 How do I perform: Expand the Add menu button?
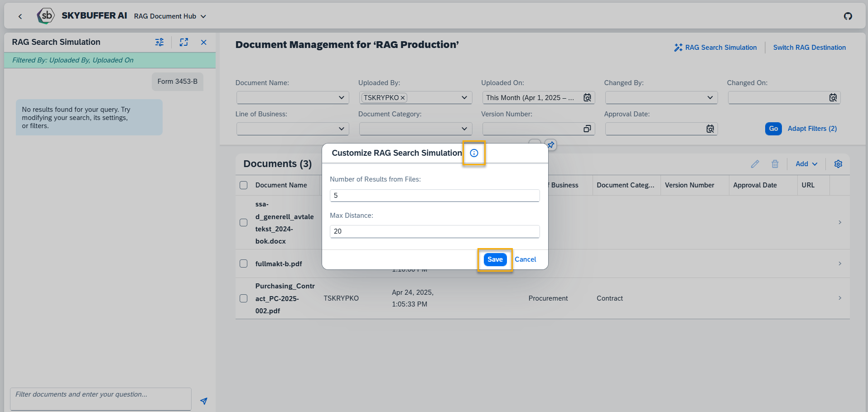pyautogui.click(x=806, y=164)
